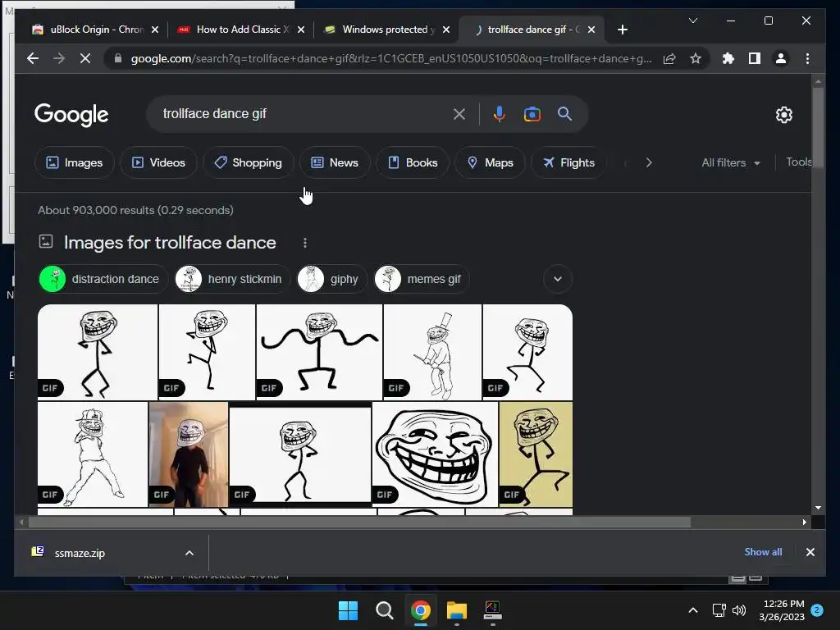Start a search by voice
This screenshot has width=840, height=630.
[x=500, y=114]
